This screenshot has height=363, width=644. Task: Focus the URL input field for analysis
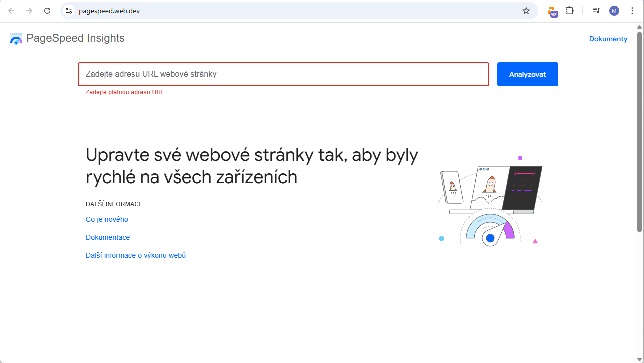283,74
